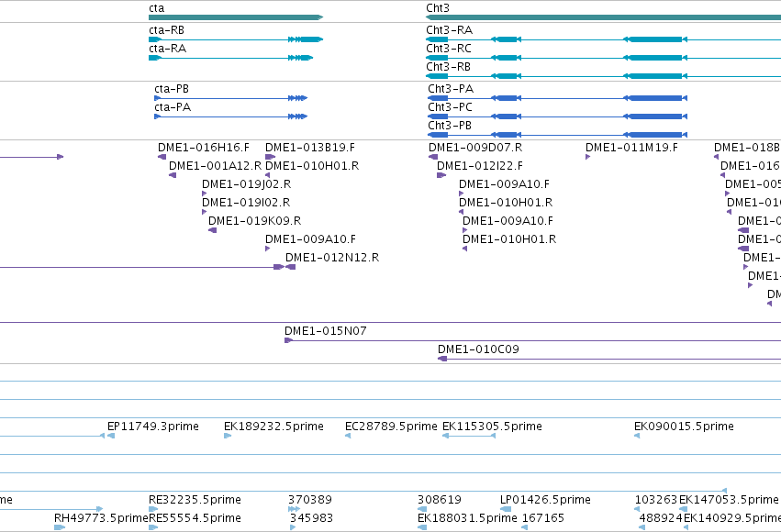Click the cta-RB transcript label
The image size is (781, 532).
coord(166,30)
